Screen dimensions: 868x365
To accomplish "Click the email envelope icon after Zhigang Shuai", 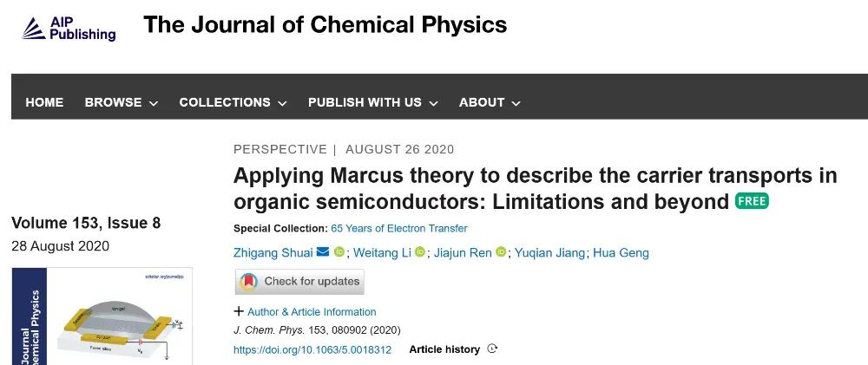I will click(x=323, y=252).
